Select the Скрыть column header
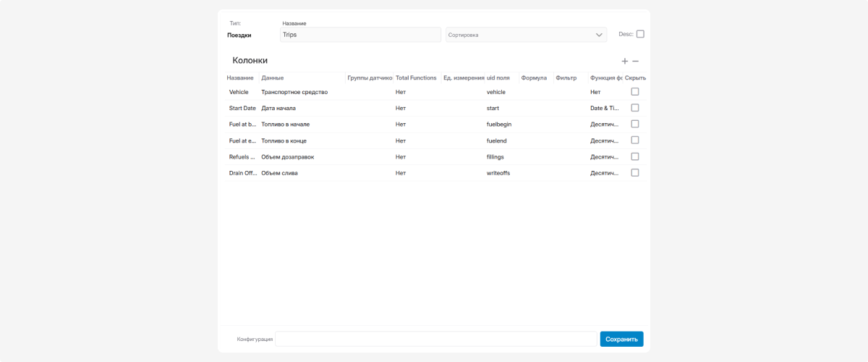The height and width of the screenshot is (362, 868). (635, 77)
